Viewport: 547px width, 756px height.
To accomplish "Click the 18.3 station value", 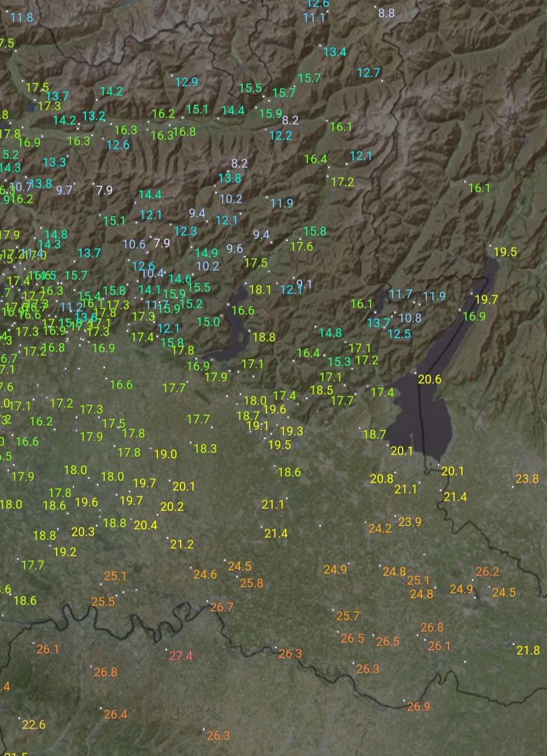I will (x=205, y=449).
